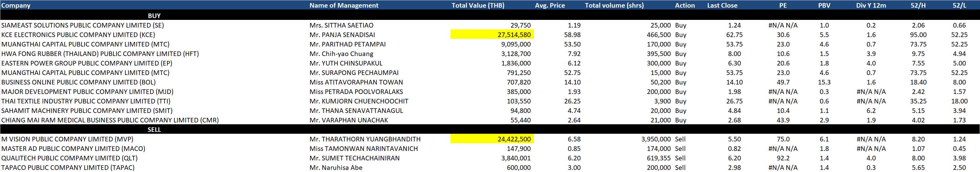Click manager Mr. VARAPHAN UNACHAK

click(348, 120)
